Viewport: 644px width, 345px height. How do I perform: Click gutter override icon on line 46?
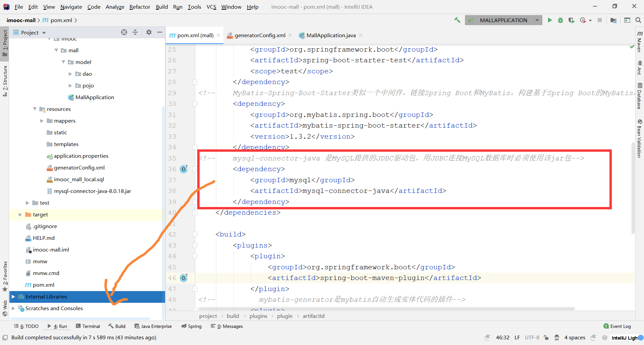[x=184, y=278]
